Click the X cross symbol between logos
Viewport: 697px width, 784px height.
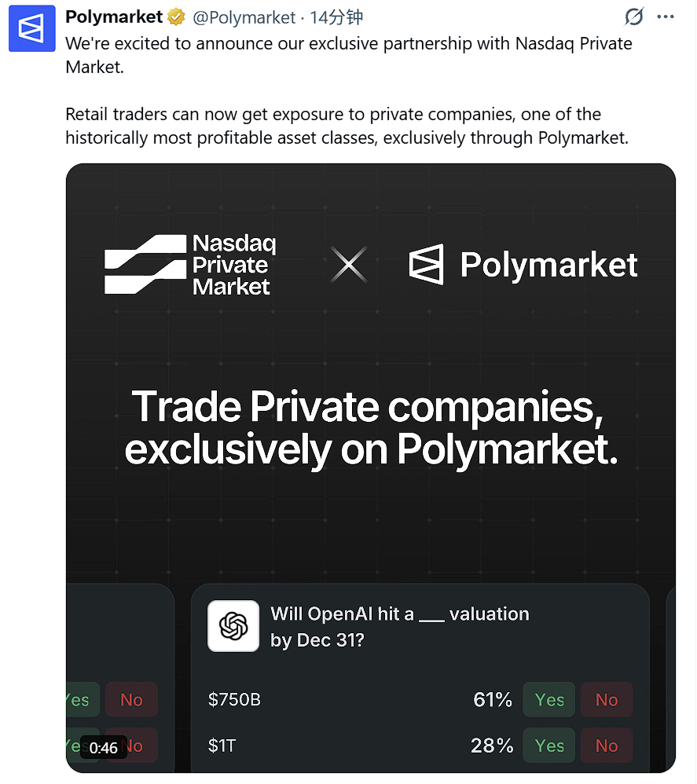tap(349, 265)
